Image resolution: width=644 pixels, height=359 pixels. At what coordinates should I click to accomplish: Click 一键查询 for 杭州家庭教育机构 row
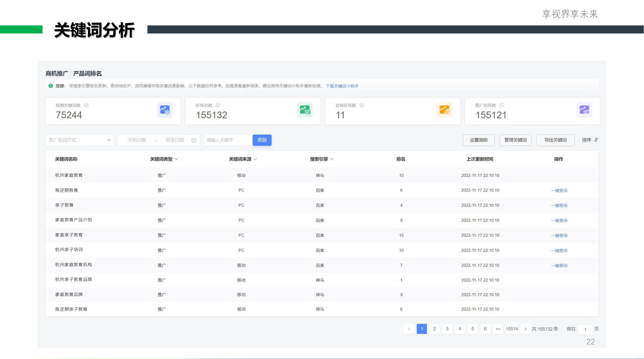click(x=559, y=266)
